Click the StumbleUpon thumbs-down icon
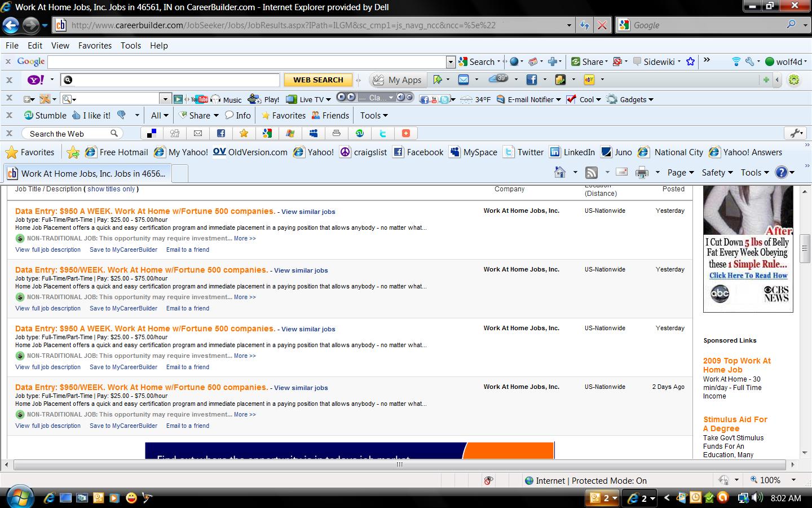The height and width of the screenshot is (508, 812). (121, 115)
